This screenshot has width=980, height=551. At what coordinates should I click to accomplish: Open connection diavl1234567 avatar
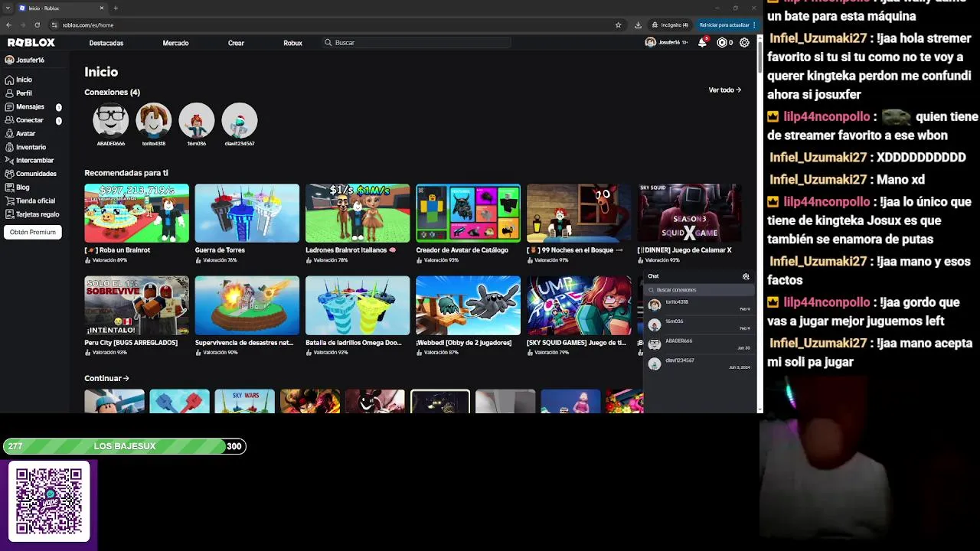tap(240, 120)
